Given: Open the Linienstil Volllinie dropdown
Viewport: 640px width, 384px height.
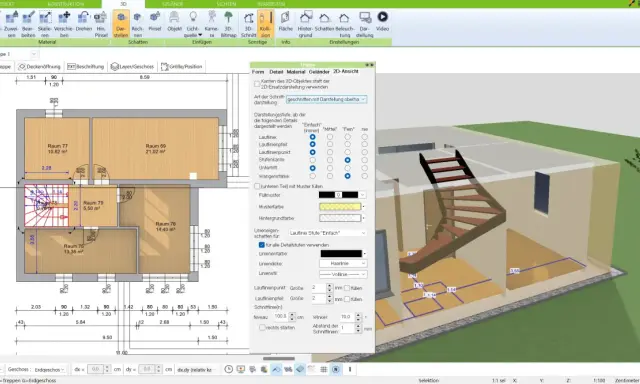Looking at the screenshot, I should click(343, 274).
